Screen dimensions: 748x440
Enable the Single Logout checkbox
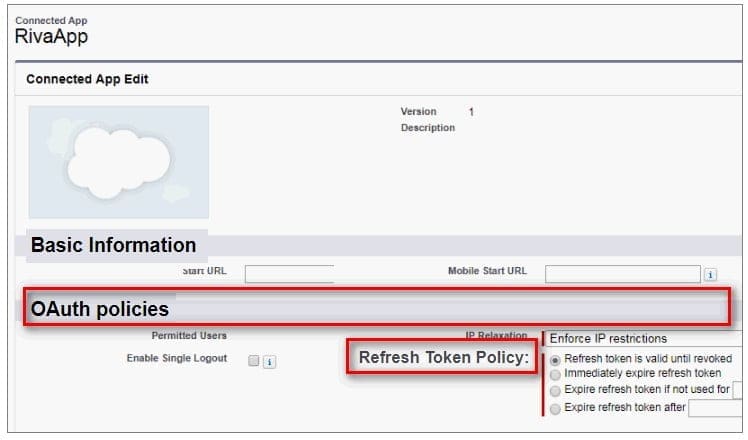coord(253,359)
